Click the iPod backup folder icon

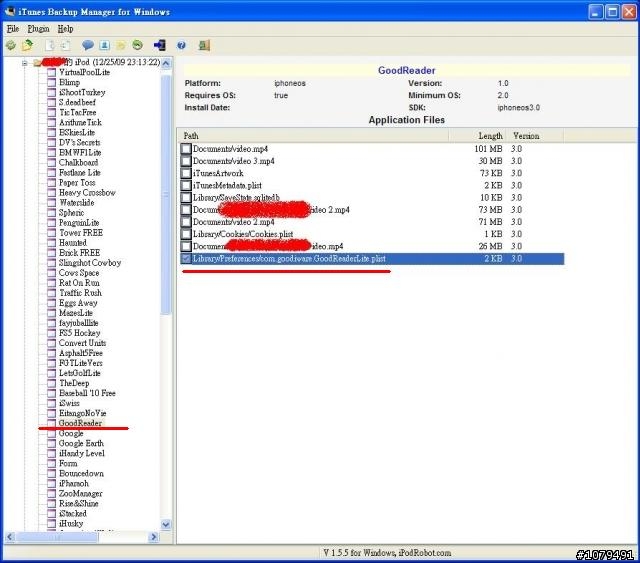[38, 62]
